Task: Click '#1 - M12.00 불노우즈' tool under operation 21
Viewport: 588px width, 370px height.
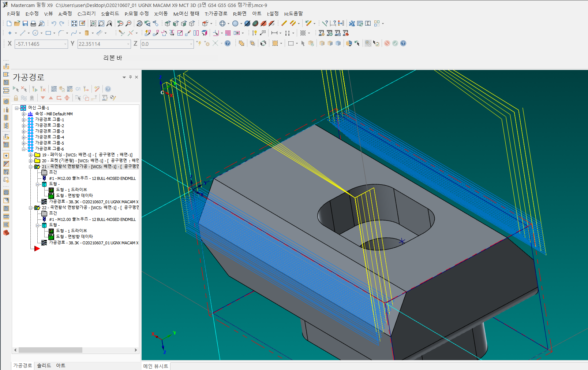Action: pos(92,178)
